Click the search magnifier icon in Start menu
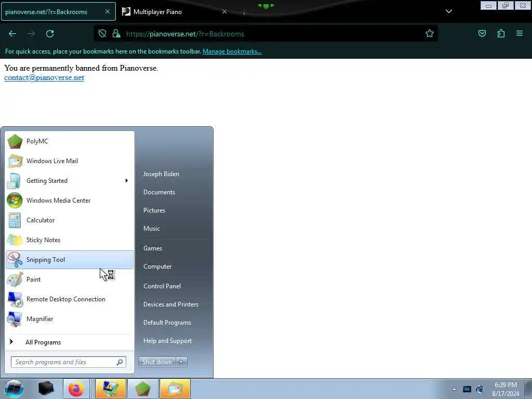The image size is (532, 399). click(119, 362)
